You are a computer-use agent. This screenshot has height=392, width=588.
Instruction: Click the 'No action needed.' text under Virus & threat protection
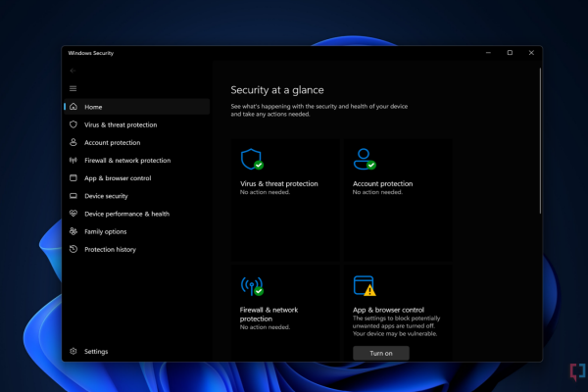(265, 192)
